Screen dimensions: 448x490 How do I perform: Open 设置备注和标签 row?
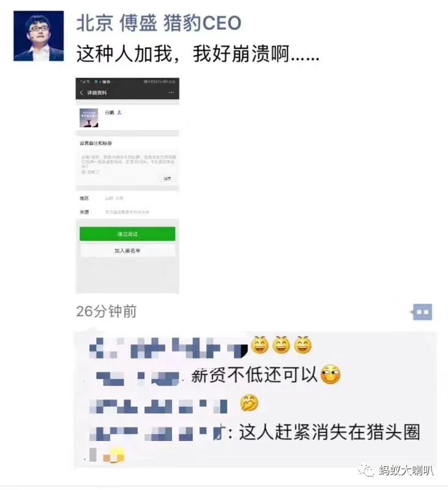point(127,143)
